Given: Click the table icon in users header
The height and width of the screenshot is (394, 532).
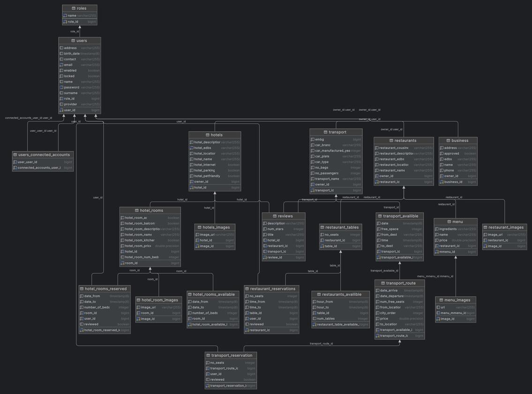Looking at the screenshot, I should 73,41.
